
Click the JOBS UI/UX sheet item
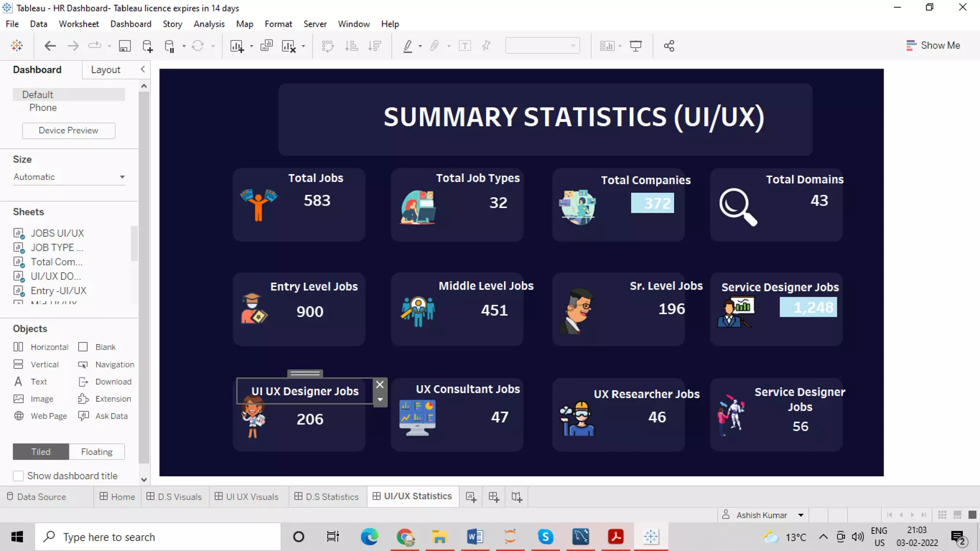pyautogui.click(x=57, y=233)
